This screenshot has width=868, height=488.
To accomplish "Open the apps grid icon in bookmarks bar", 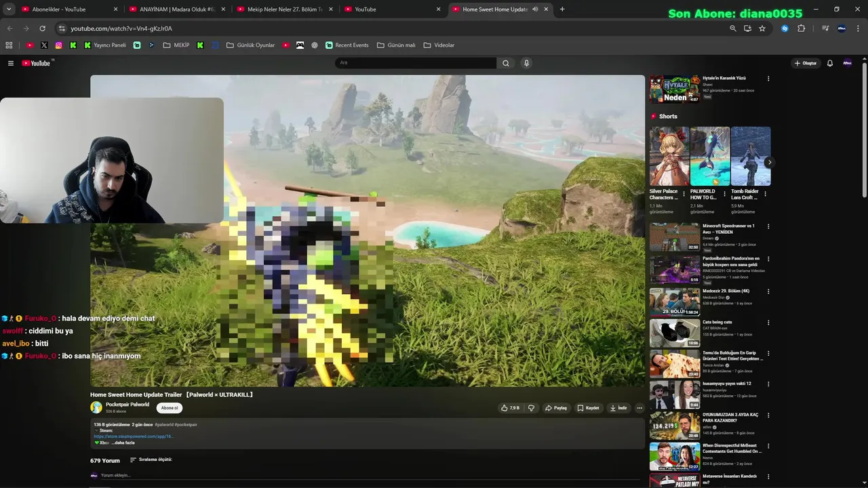I will (x=9, y=45).
